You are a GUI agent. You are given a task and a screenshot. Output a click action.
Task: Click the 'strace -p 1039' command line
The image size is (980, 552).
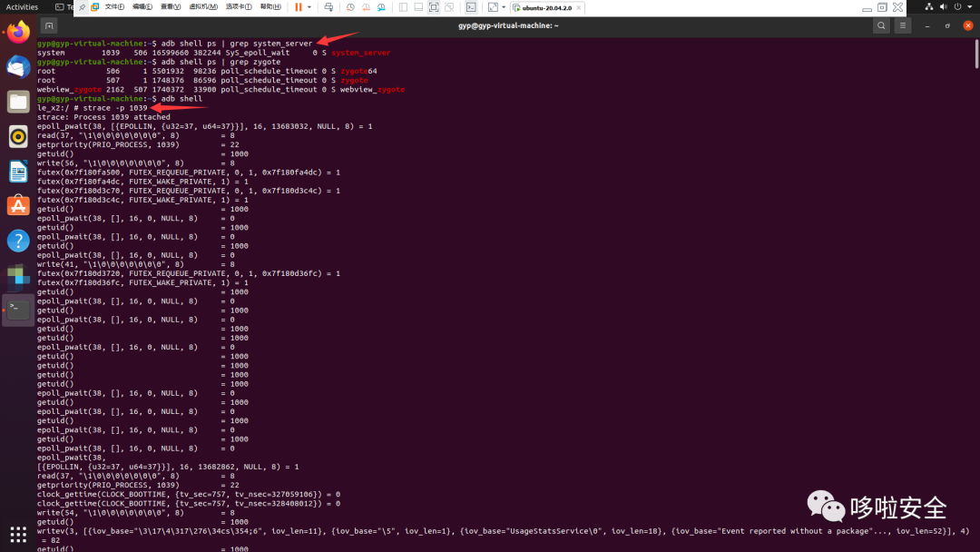click(92, 107)
